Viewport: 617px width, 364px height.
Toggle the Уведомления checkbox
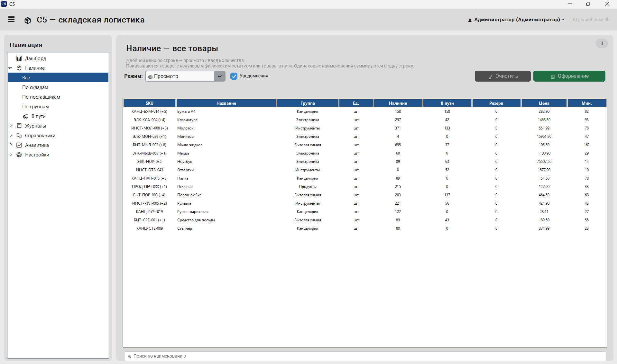(234, 76)
